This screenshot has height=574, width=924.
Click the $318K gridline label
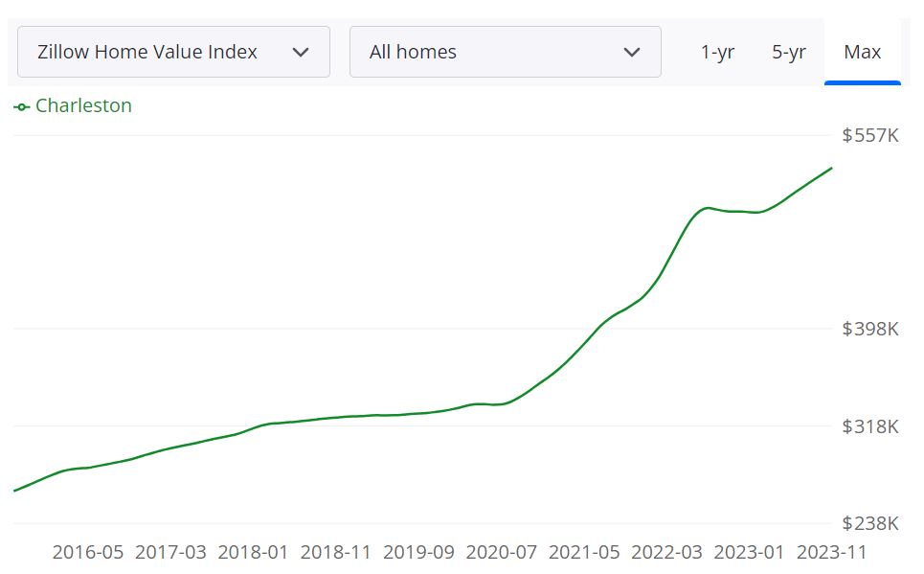point(868,427)
